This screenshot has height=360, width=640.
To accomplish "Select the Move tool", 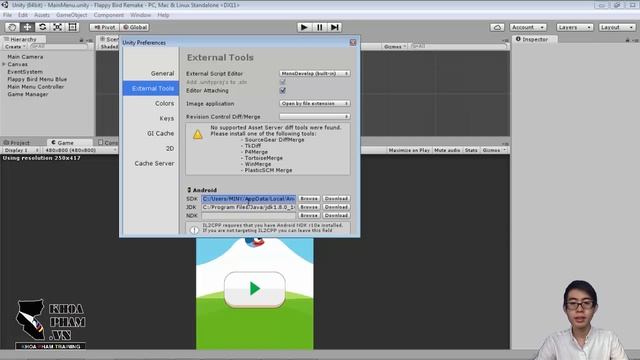I will pyautogui.click(x=27, y=27).
